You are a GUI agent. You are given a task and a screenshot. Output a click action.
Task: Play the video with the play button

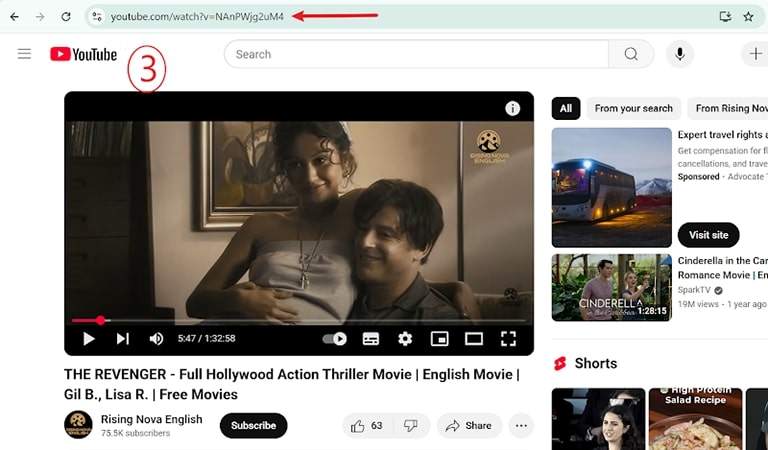click(89, 338)
